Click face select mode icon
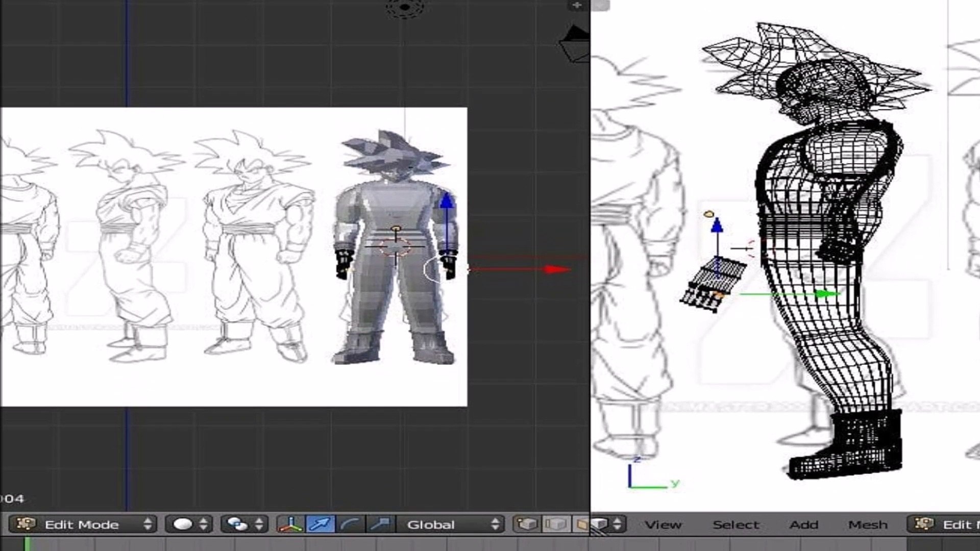Viewport: 980px width, 551px height. (x=581, y=524)
